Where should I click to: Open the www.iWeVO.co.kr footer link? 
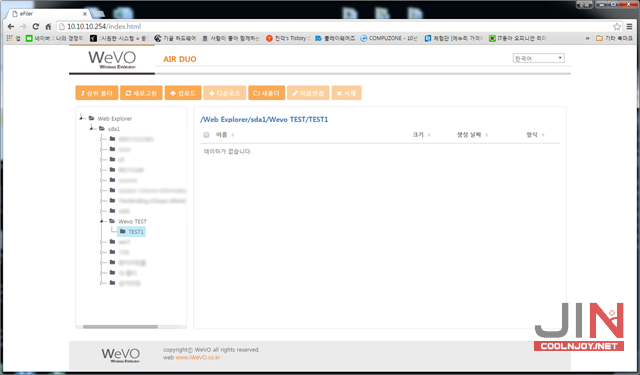[198, 357]
